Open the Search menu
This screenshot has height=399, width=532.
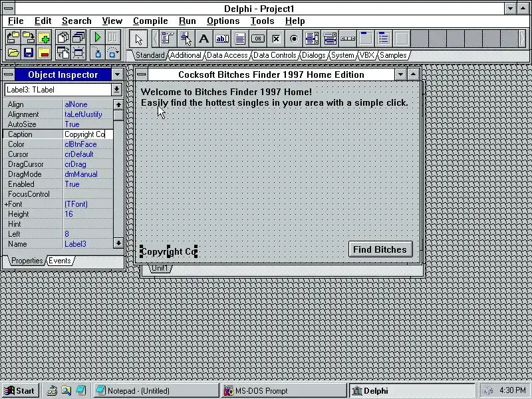76,21
